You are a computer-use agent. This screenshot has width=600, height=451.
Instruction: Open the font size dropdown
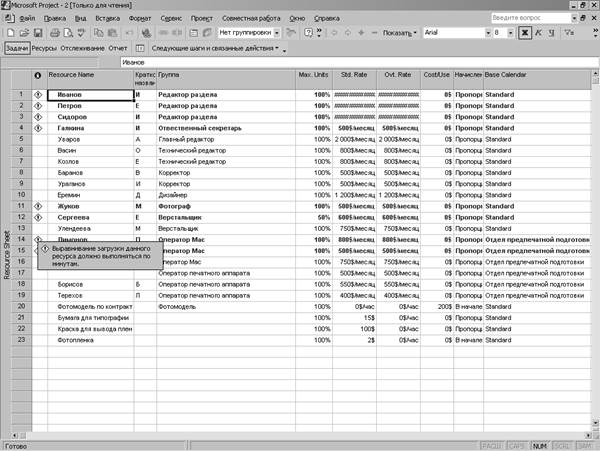(x=510, y=33)
